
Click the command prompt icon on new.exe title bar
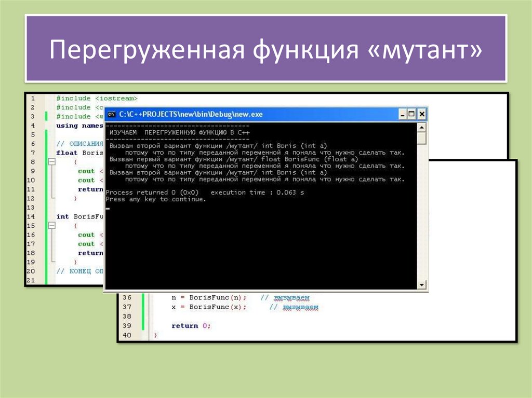112,114
